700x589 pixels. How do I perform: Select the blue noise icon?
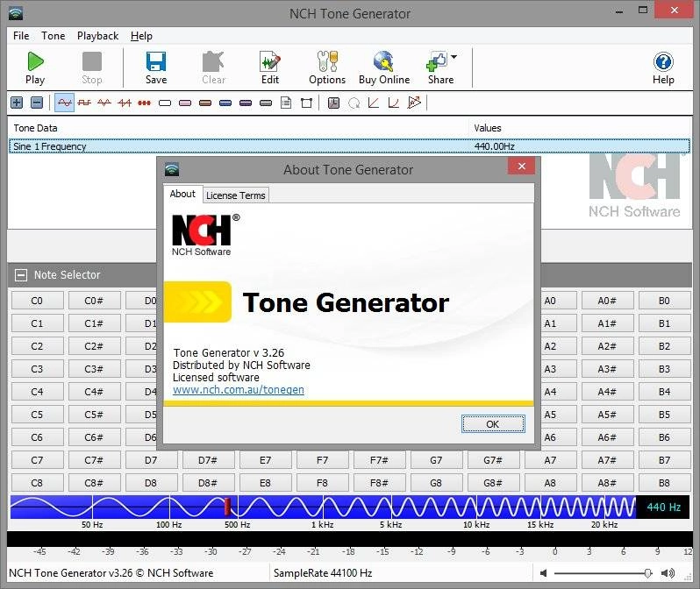tap(225, 103)
